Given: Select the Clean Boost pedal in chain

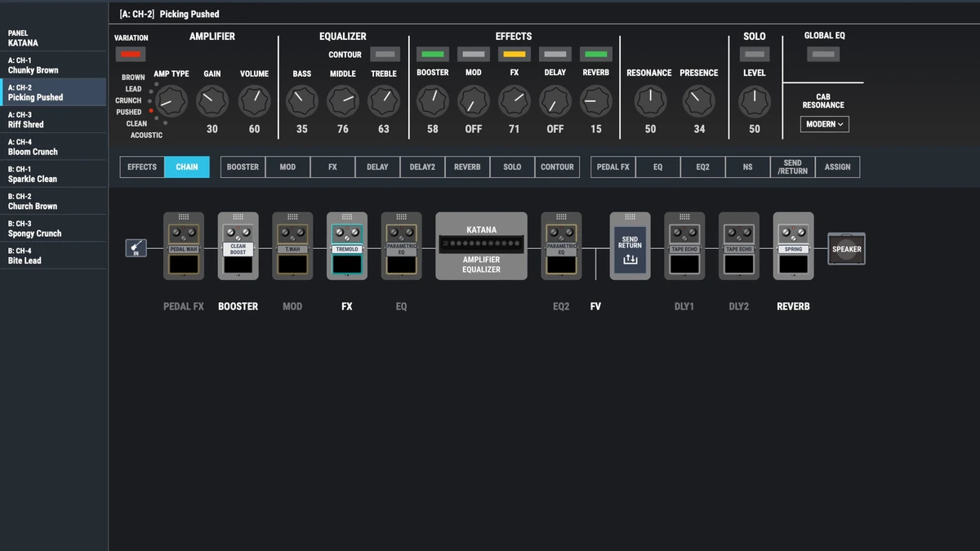Looking at the screenshot, I should pyautogui.click(x=238, y=246).
